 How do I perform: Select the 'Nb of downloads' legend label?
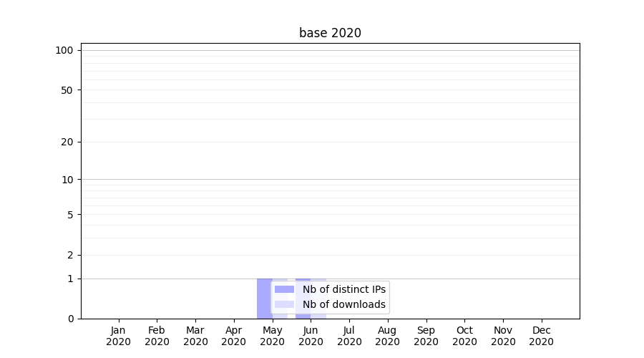point(343,304)
